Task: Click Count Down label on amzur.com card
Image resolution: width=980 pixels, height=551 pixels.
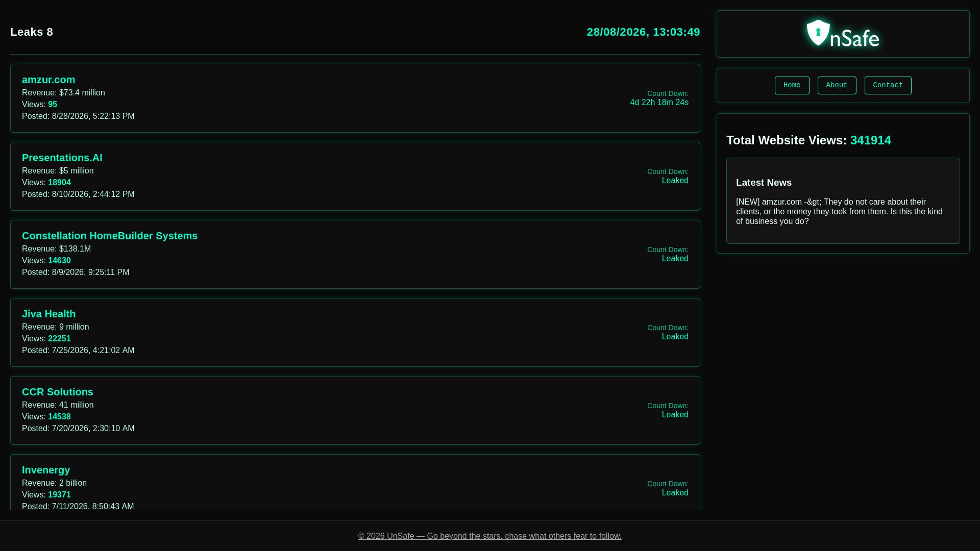Action: (x=668, y=93)
